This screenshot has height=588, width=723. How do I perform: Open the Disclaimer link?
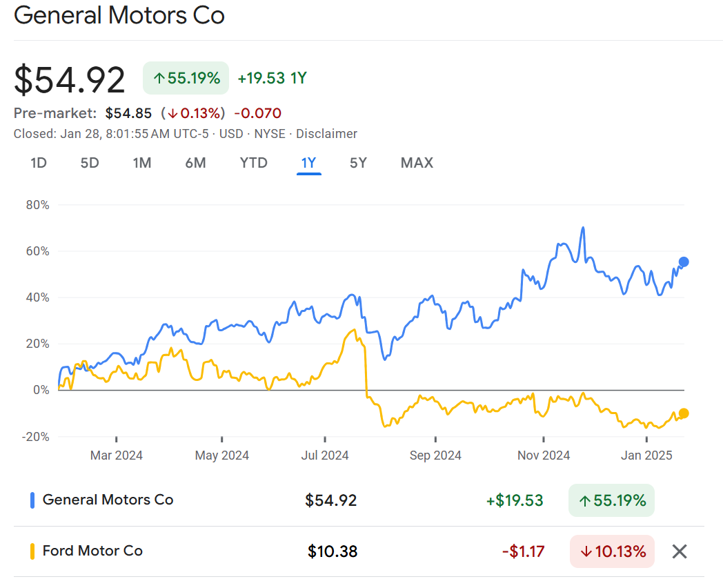(x=326, y=134)
